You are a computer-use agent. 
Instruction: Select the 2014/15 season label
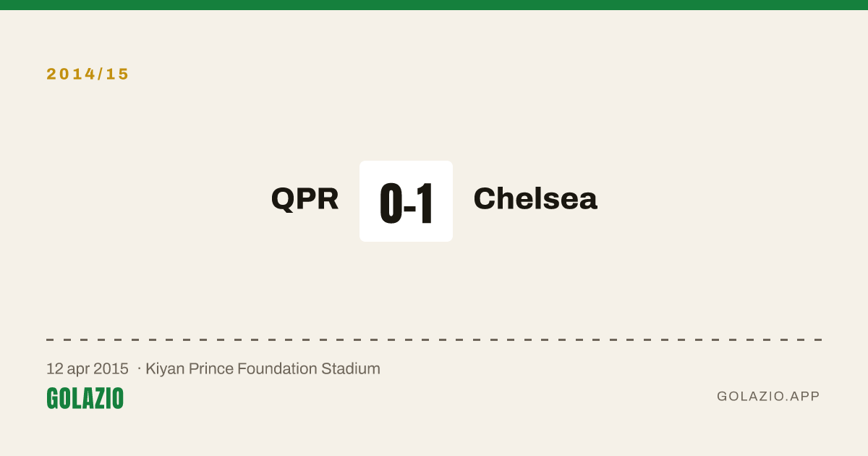[x=88, y=74]
